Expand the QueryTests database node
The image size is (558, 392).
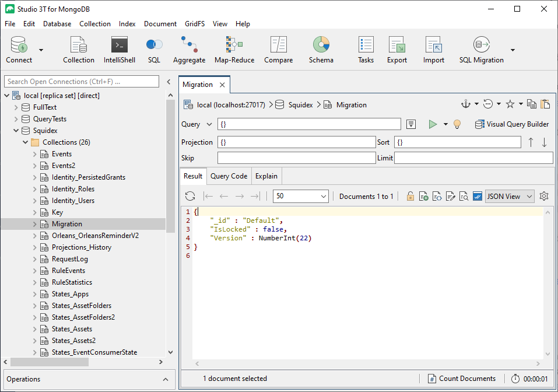coord(16,119)
